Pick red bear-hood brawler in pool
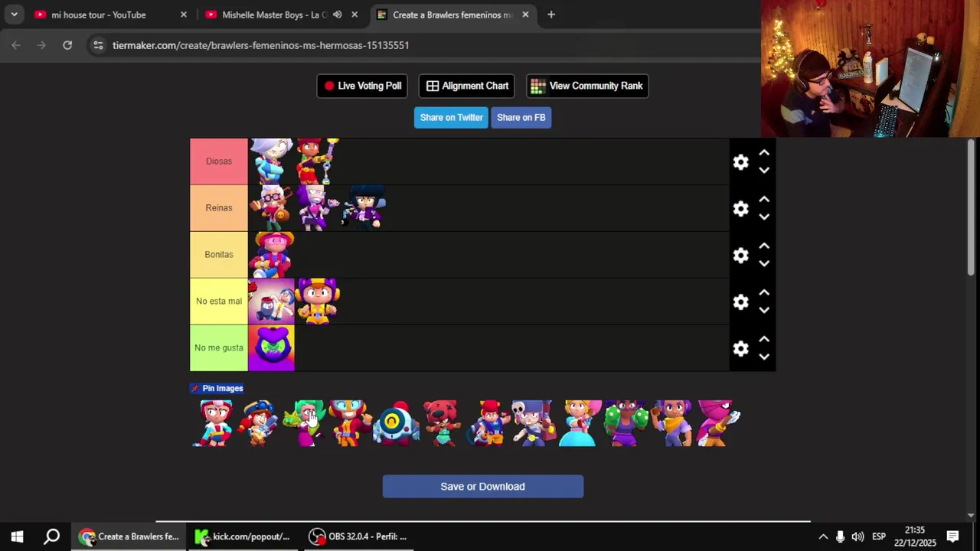This screenshot has height=551, width=980. (443, 423)
